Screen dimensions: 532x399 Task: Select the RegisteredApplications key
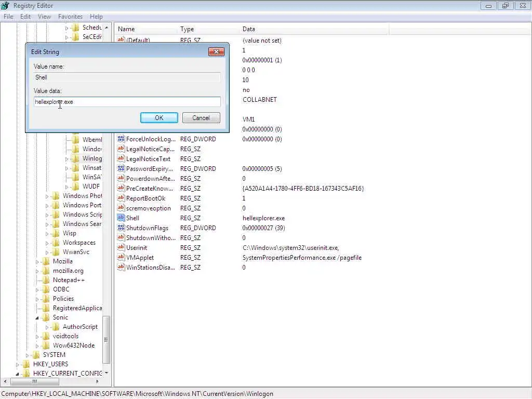point(77,308)
